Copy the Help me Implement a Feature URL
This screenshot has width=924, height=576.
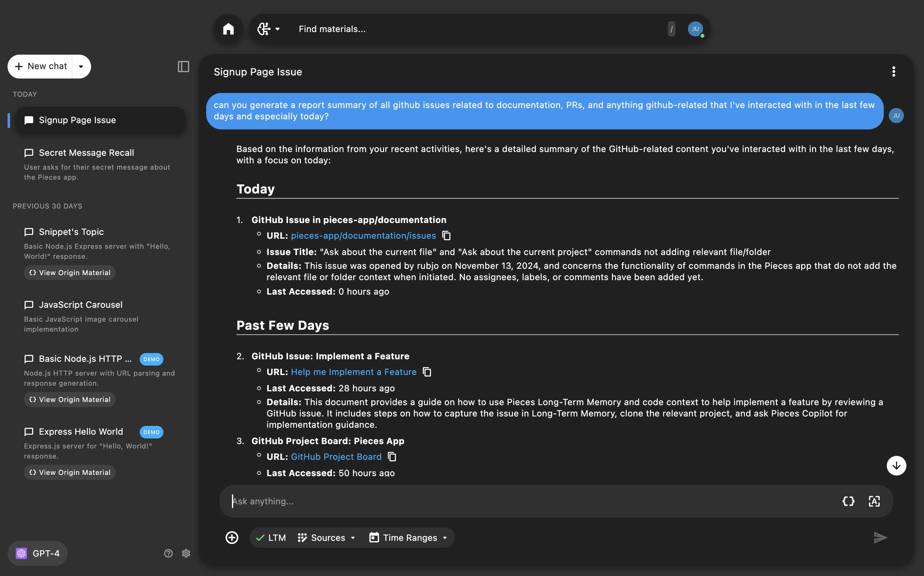pyautogui.click(x=427, y=372)
